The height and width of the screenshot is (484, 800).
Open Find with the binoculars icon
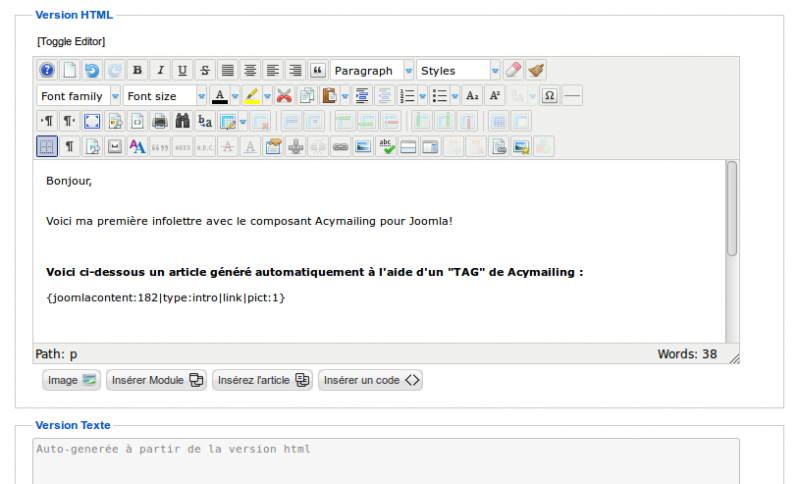[182, 121]
